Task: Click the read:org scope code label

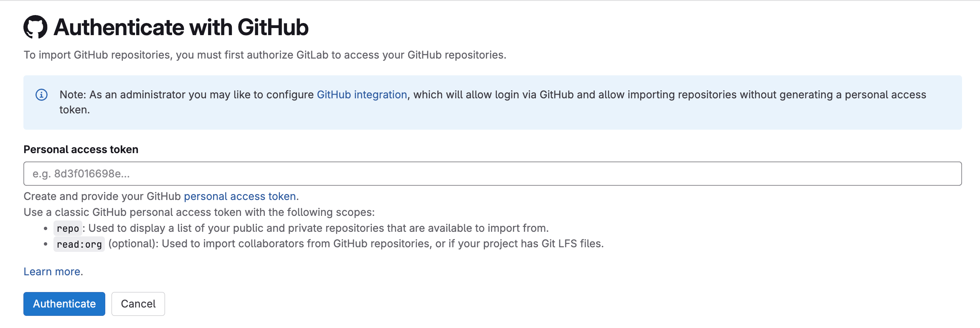Action: coord(79,244)
